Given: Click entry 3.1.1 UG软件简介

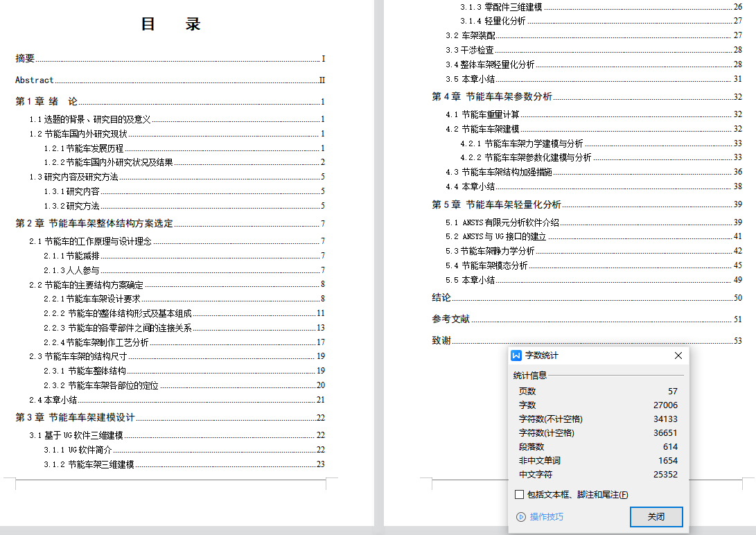Looking at the screenshot, I should tap(184, 449).
